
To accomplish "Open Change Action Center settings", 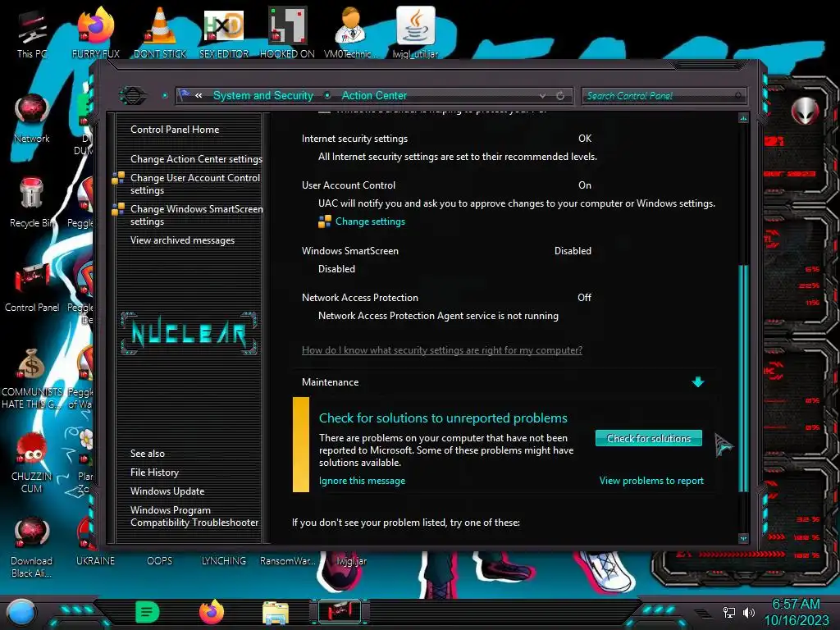I will point(196,159).
